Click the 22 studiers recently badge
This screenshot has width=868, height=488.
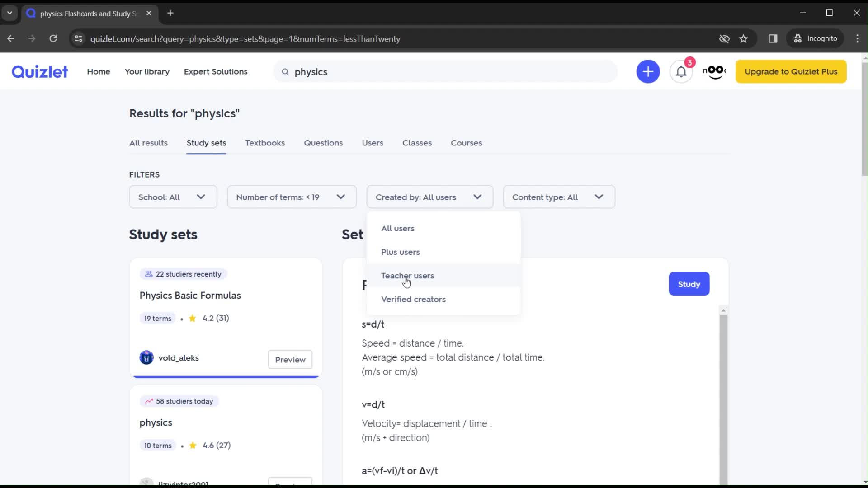pos(183,274)
